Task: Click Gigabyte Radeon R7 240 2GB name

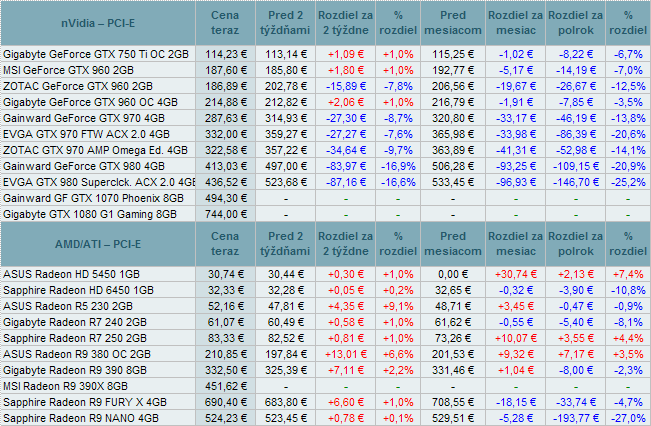Action: [x=75, y=322]
